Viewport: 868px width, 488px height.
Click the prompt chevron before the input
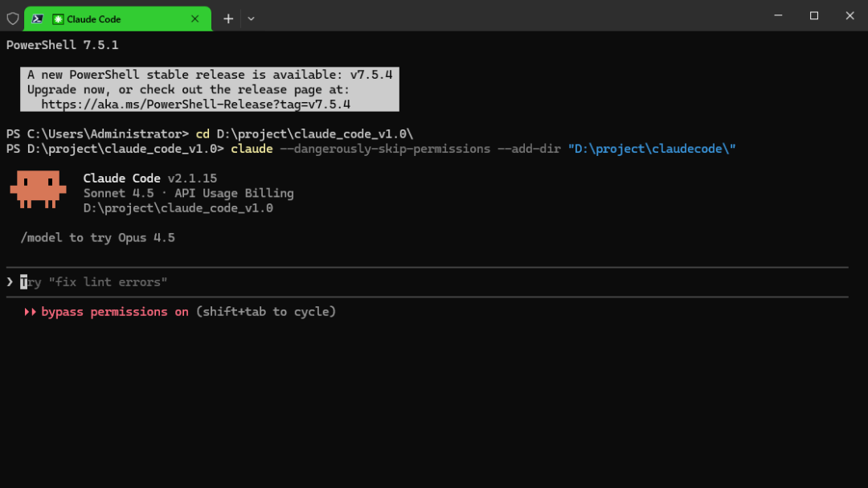[x=10, y=282]
